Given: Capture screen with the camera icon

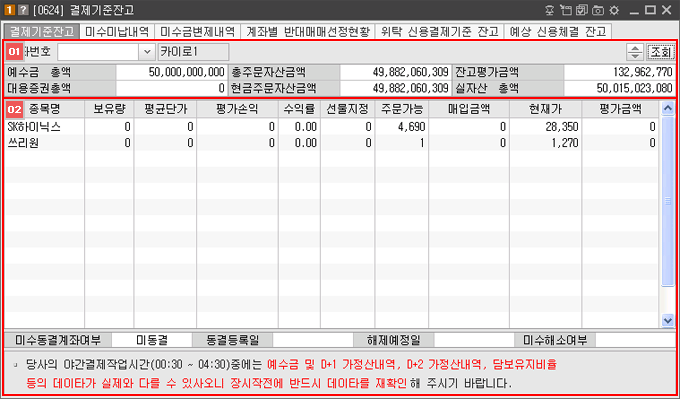Looking at the screenshot, I should pos(599,10).
